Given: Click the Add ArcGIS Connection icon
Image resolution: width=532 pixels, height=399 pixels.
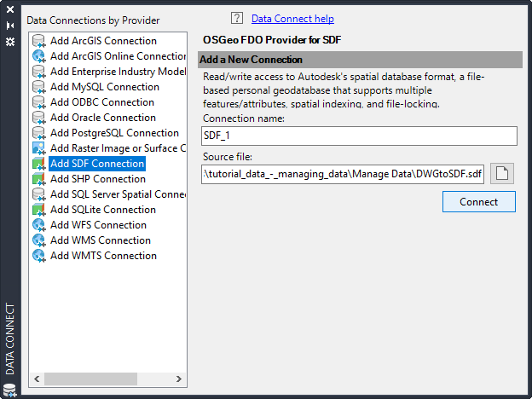Looking at the screenshot, I should click(39, 41).
